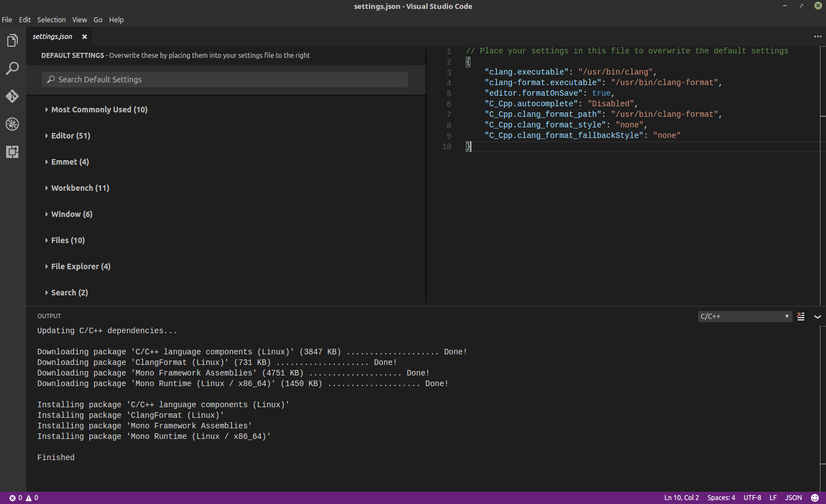
Task: Expand the Emmet (4) settings group
Action: click(x=67, y=162)
